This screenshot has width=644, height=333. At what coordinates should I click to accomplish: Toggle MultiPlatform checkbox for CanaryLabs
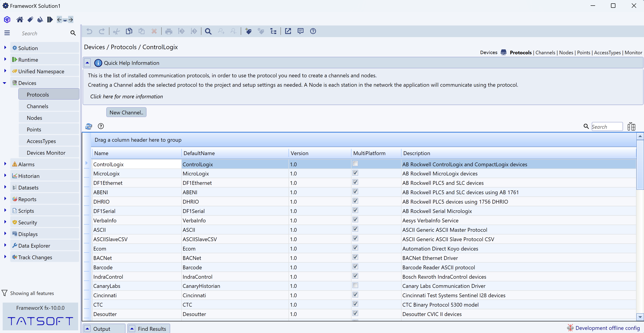[355, 285]
